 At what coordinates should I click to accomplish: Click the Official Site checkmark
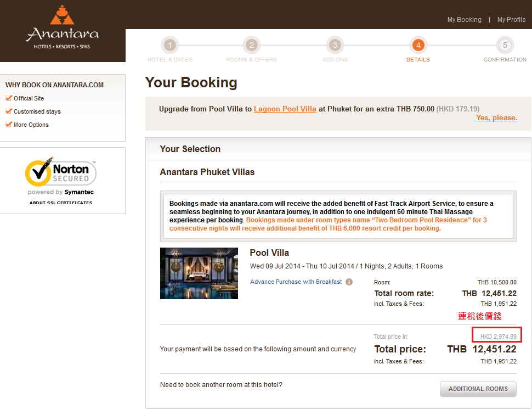coord(9,98)
